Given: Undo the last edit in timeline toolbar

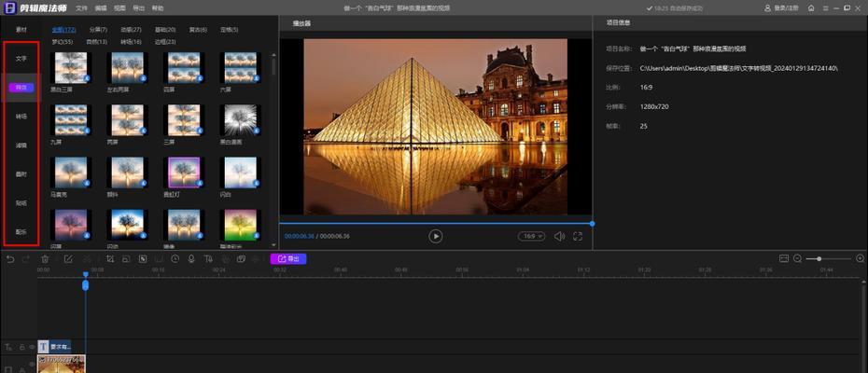Looking at the screenshot, I should click(x=10, y=258).
